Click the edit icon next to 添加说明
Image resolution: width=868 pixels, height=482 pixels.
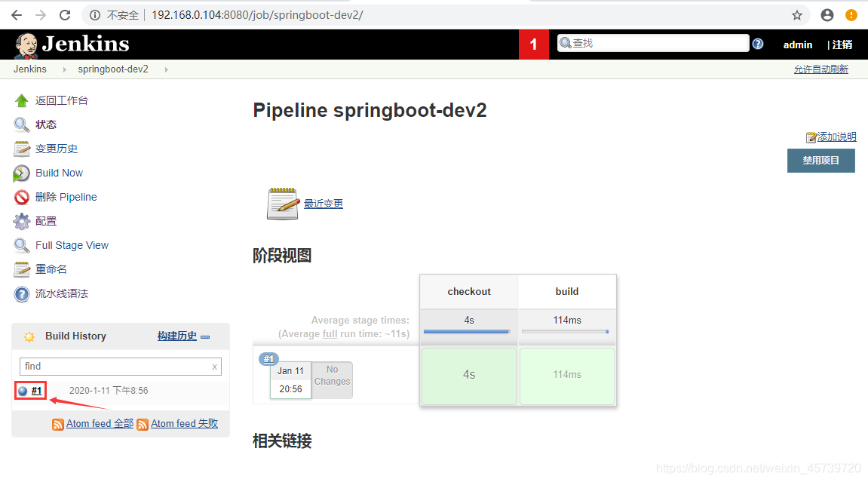811,137
